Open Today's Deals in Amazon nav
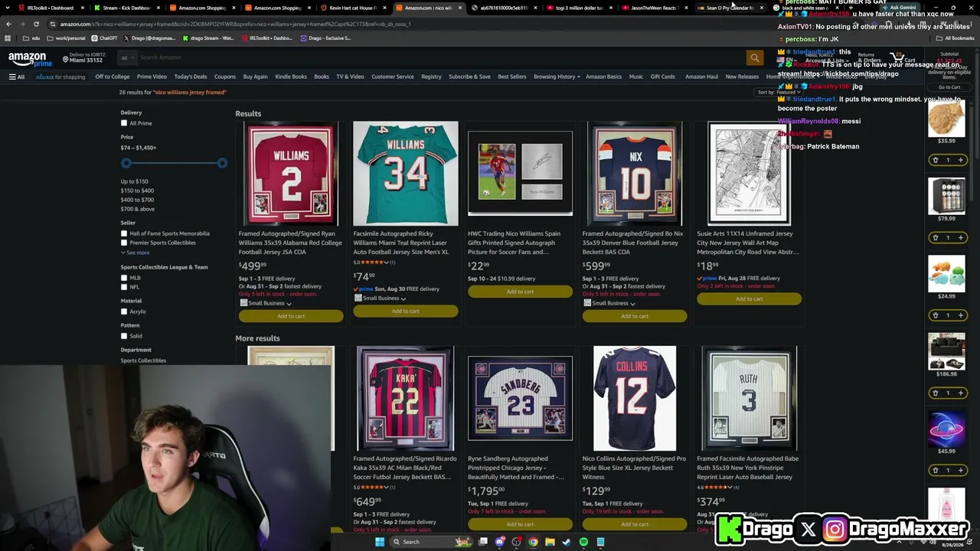This screenshot has height=551, width=980. [x=191, y=77]
